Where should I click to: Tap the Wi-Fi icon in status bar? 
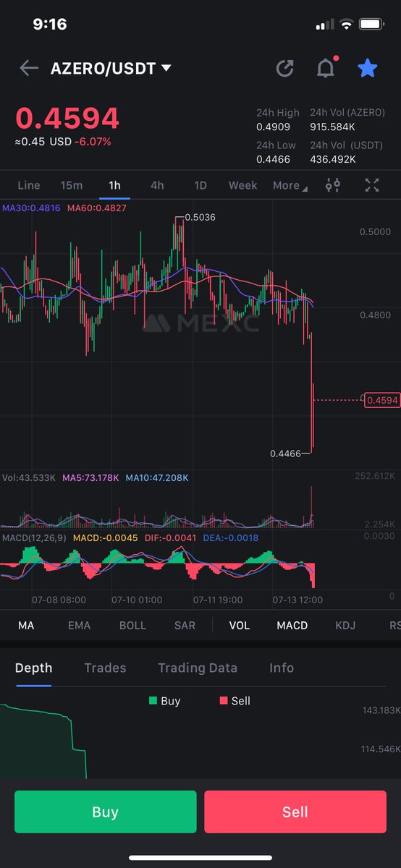click(346, 25)
